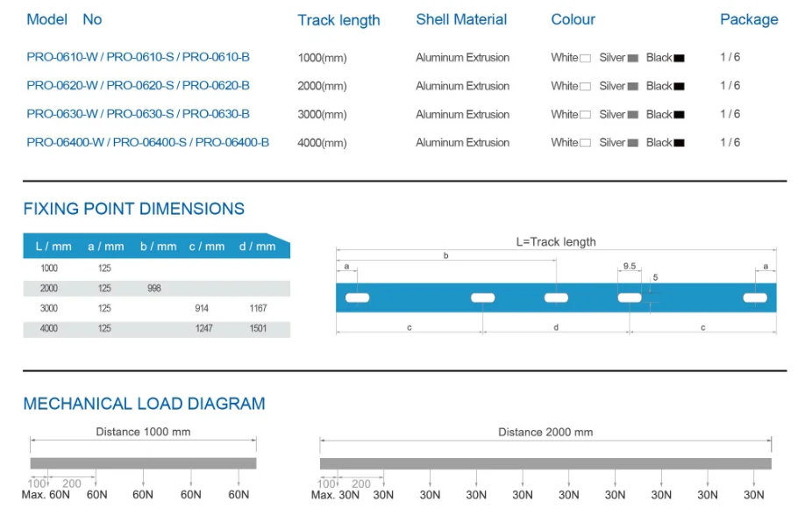Click the '998' value in the 2000 row
Screen dimensions: 812x523
[153, 288]
